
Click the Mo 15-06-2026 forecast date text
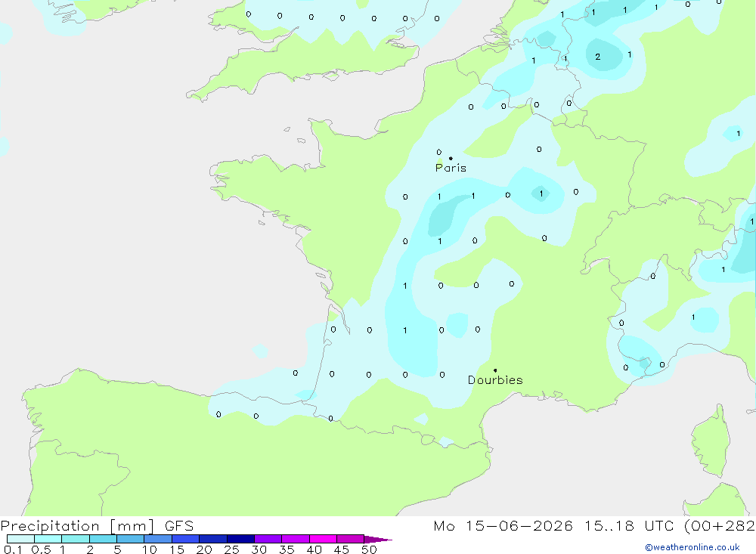point(503,526)
